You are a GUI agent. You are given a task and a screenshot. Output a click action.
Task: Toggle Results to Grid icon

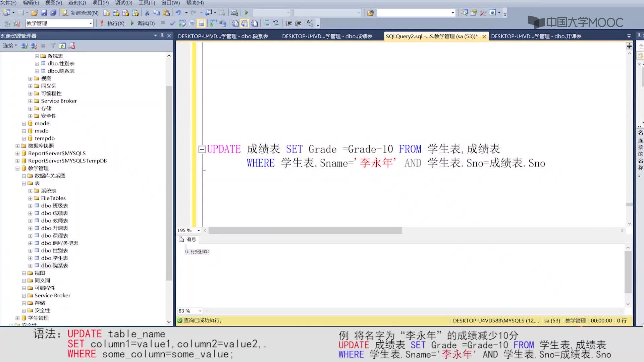[x=245, y=23]
